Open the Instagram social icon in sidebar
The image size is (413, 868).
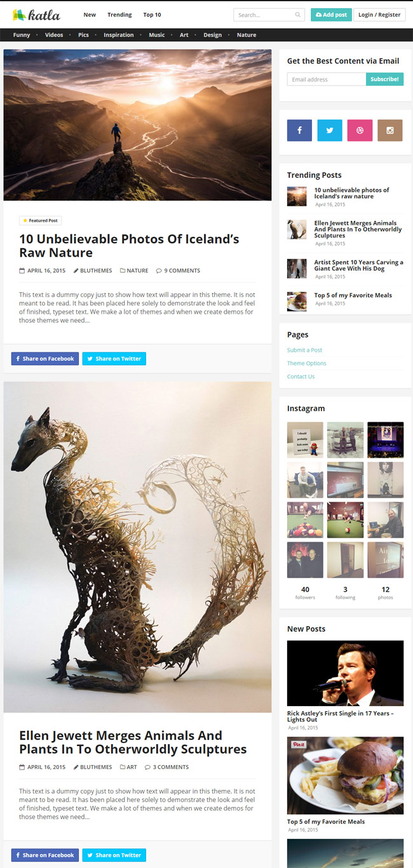pos(390,130)
